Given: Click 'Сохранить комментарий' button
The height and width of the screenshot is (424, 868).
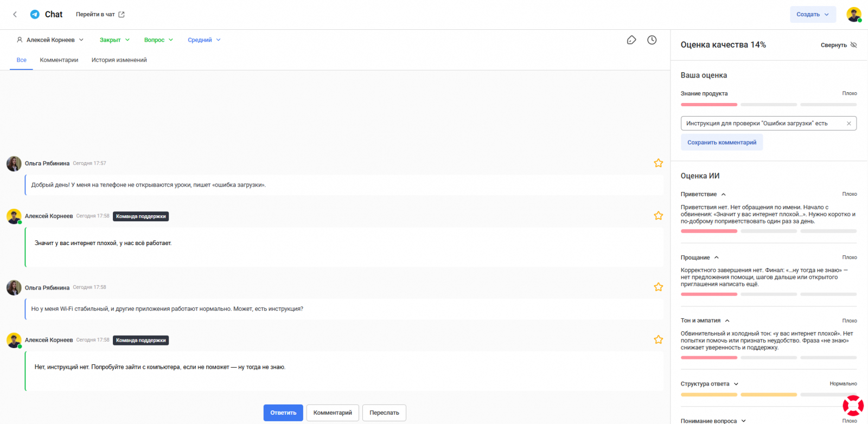Looking at the screenshot, I should tap(722, 143).
